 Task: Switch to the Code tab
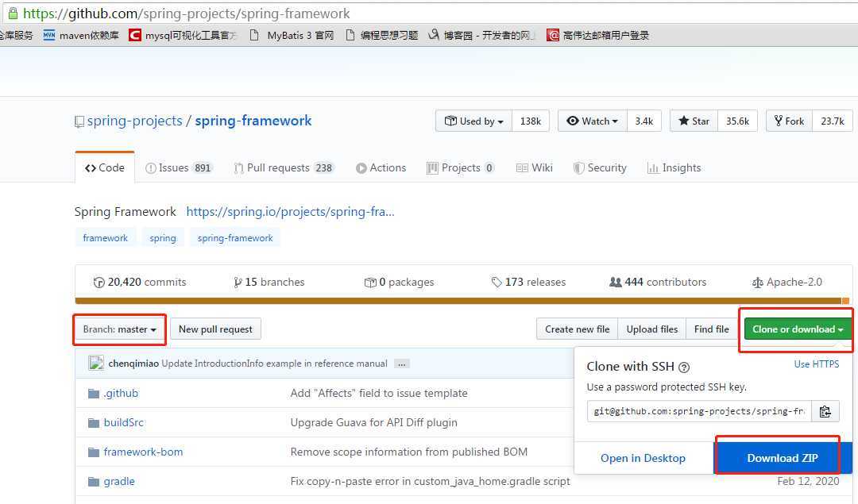[105, 167]
